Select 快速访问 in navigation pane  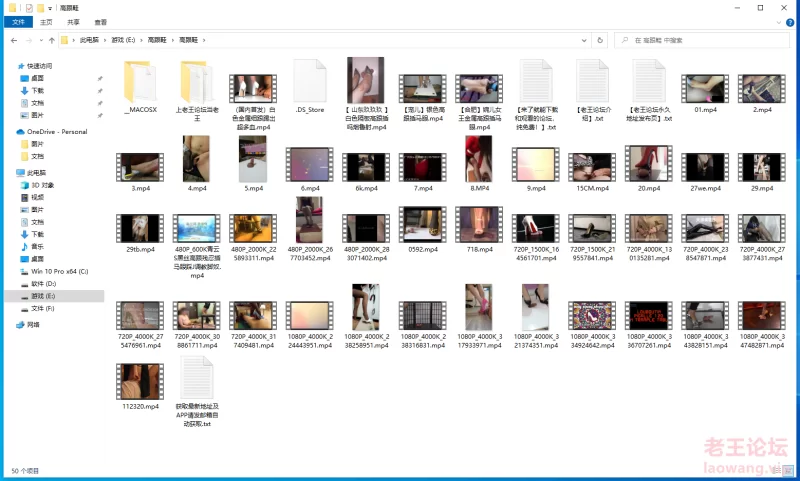coord(39,66)
